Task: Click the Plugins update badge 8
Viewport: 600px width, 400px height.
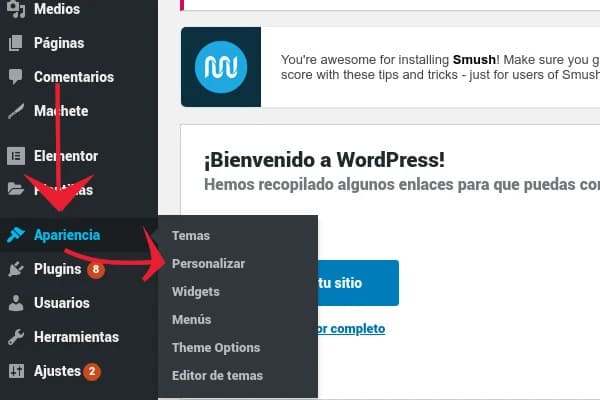Action: click(96, 269)
